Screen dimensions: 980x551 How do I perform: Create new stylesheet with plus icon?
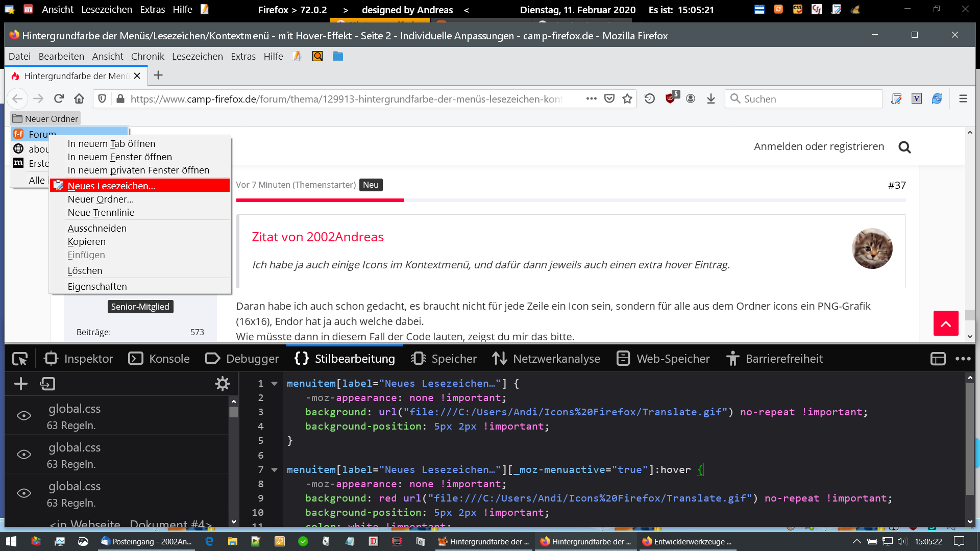pos(21,384)
